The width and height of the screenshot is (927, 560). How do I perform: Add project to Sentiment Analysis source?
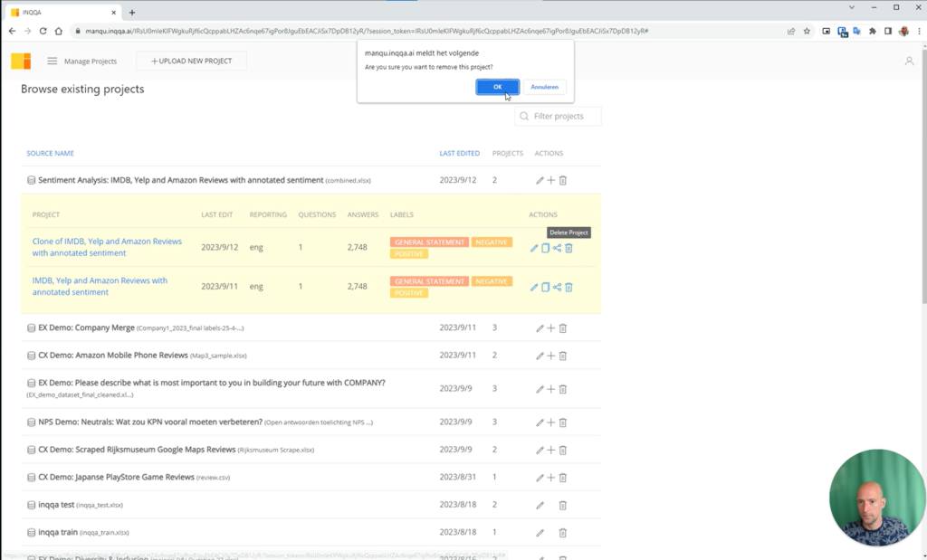[551, 180]
